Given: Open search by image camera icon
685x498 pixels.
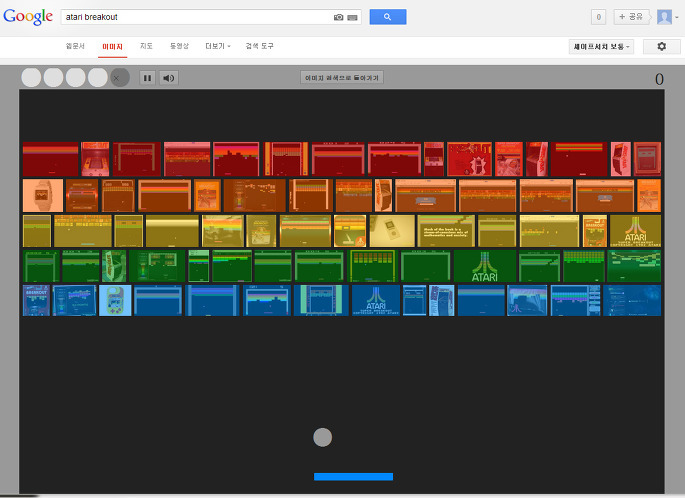Looking at the screenshot, I should [x=339, y=17].
